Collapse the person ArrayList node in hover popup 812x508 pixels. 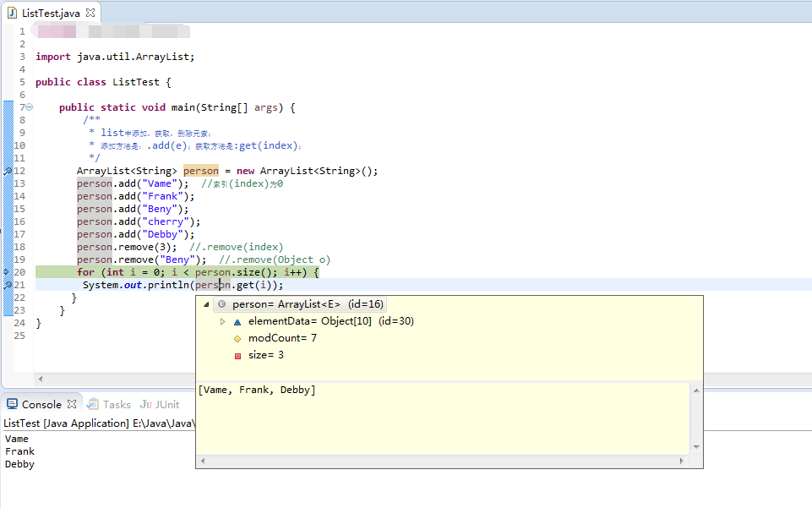[x=206, y=304]
